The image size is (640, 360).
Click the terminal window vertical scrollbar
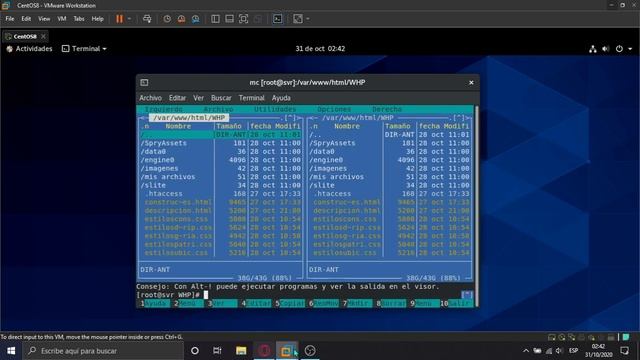point(476,206)
